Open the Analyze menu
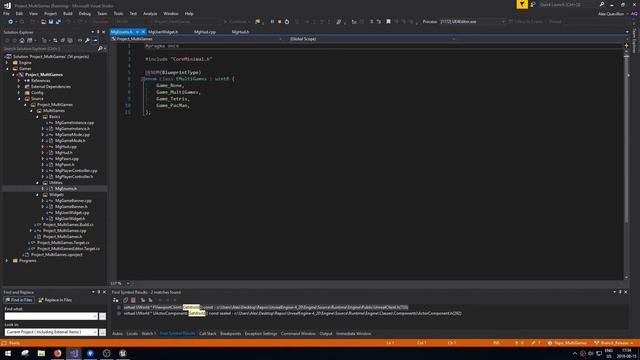 [x=150, y=13]
